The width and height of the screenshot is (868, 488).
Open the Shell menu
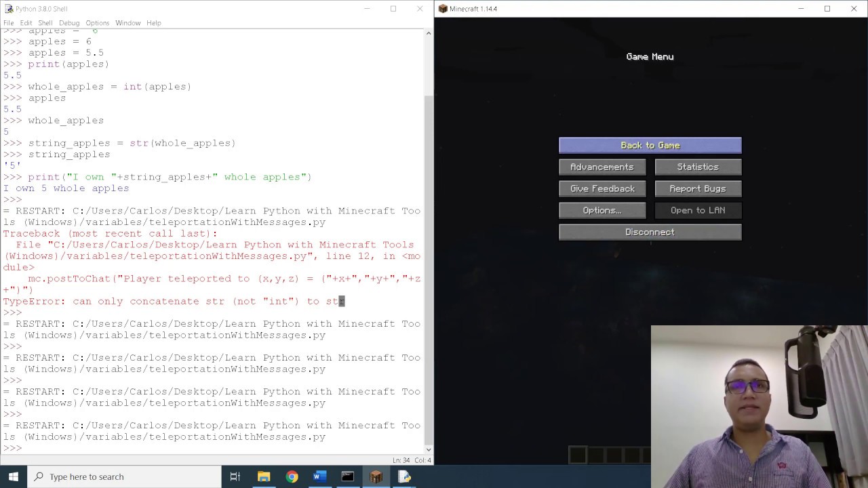point(45,23)
